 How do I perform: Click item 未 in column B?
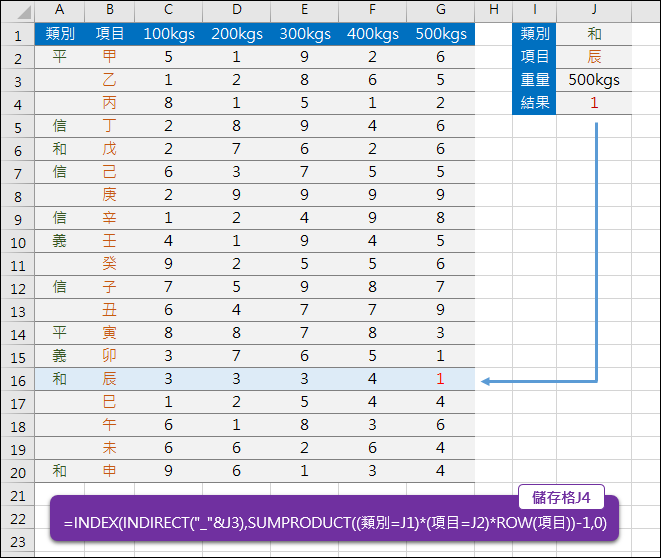110,448
